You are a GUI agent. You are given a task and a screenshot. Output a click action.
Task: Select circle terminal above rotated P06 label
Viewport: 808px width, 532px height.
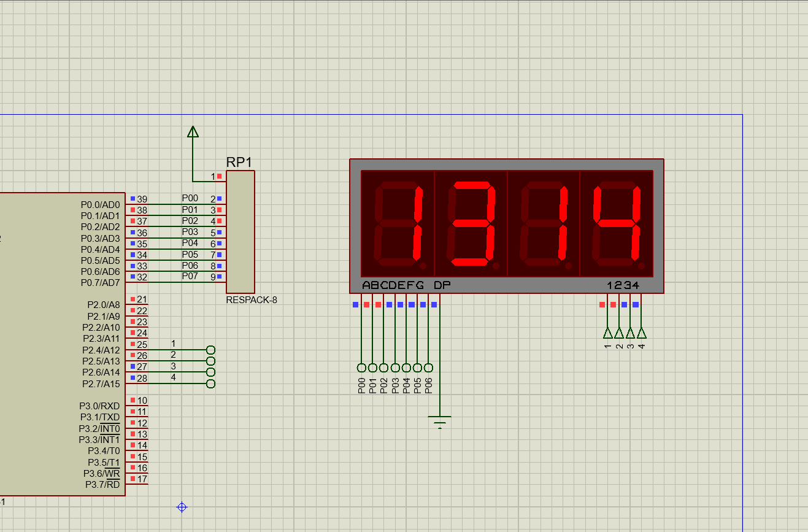pos(428,368)
